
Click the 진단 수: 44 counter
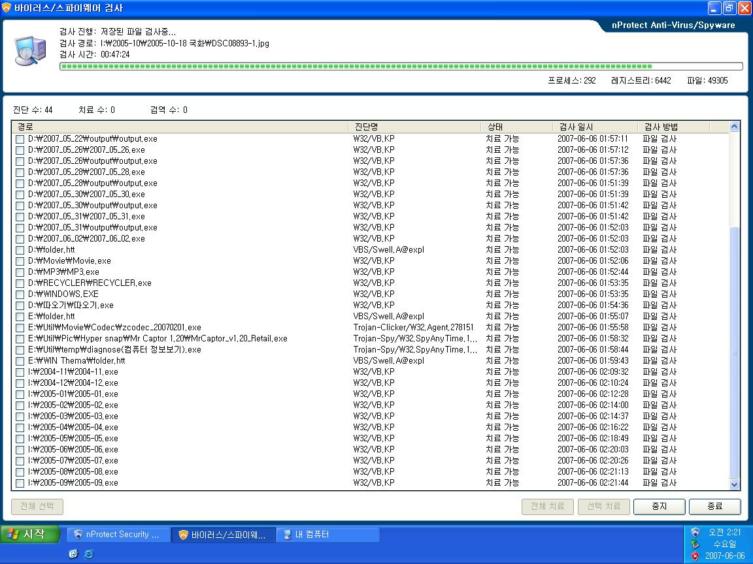click(x=33, y=110)
